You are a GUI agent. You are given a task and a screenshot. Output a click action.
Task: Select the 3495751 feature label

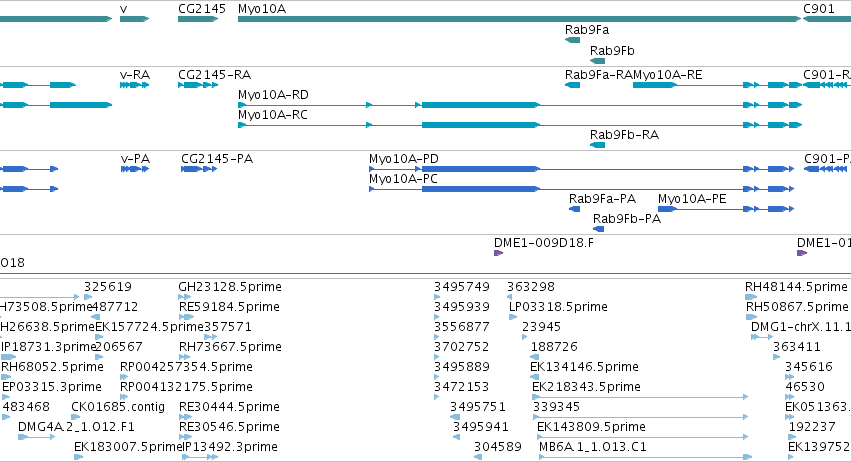click(x=478, y=407)
